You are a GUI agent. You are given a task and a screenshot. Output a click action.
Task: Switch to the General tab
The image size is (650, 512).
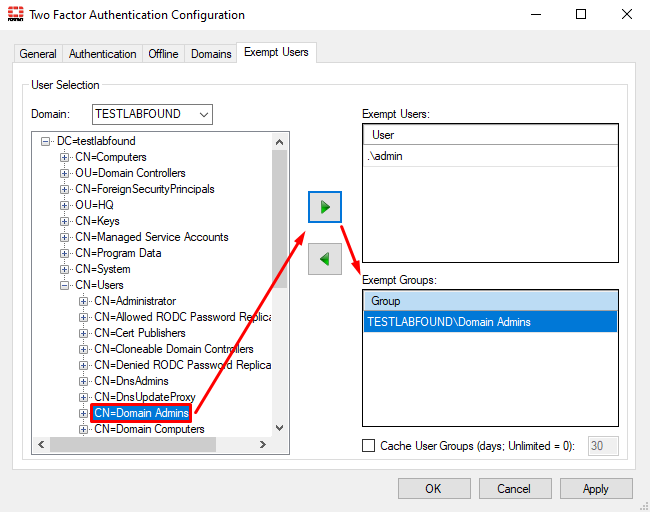tap(38, 54)
